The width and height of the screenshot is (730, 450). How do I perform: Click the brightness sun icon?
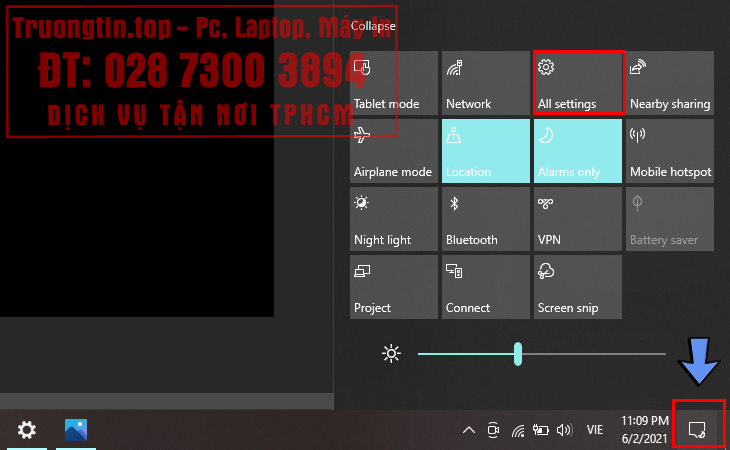coord(391,354)
